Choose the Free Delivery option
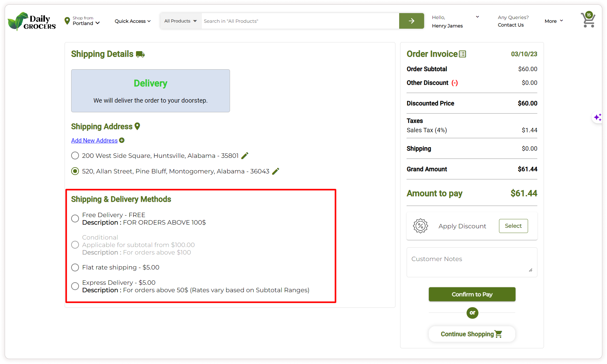The image size is (607, 364). (75, 219)
